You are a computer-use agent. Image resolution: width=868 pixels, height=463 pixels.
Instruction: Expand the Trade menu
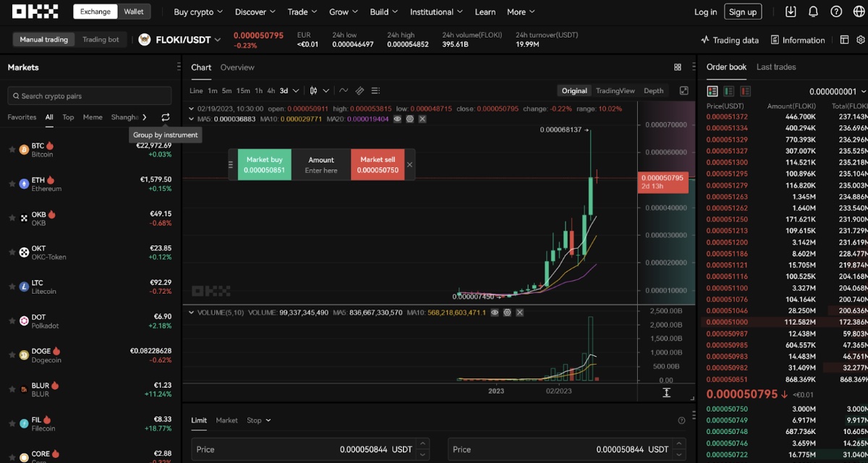pos(303,12)
